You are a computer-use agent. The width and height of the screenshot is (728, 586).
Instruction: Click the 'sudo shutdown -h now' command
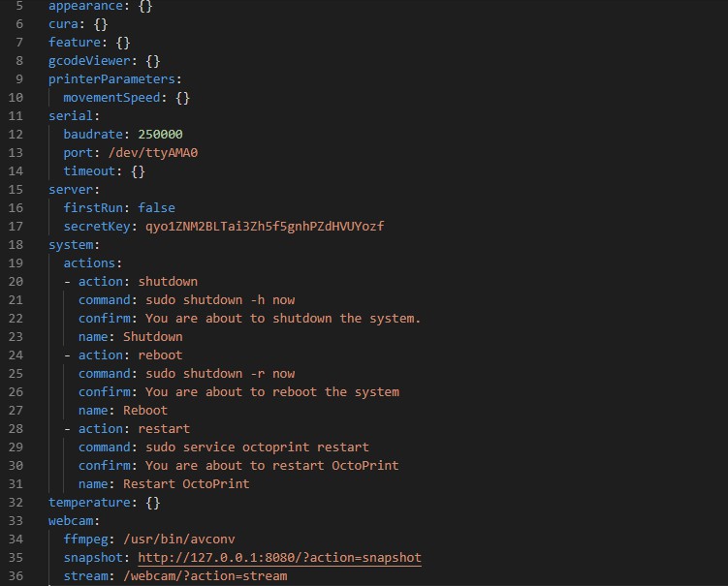point(220,300)
